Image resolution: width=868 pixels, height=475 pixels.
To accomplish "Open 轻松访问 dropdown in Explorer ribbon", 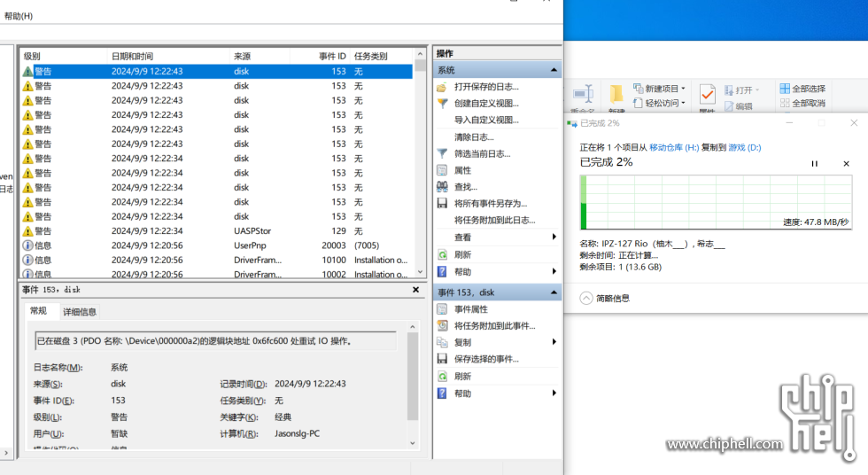I will click(x=659, y=103).
